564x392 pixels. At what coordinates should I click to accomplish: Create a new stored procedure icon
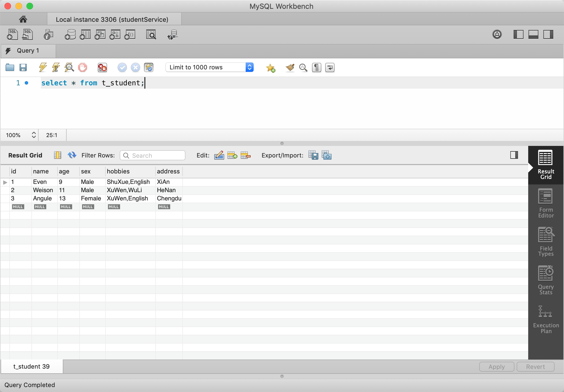[115, 35]
